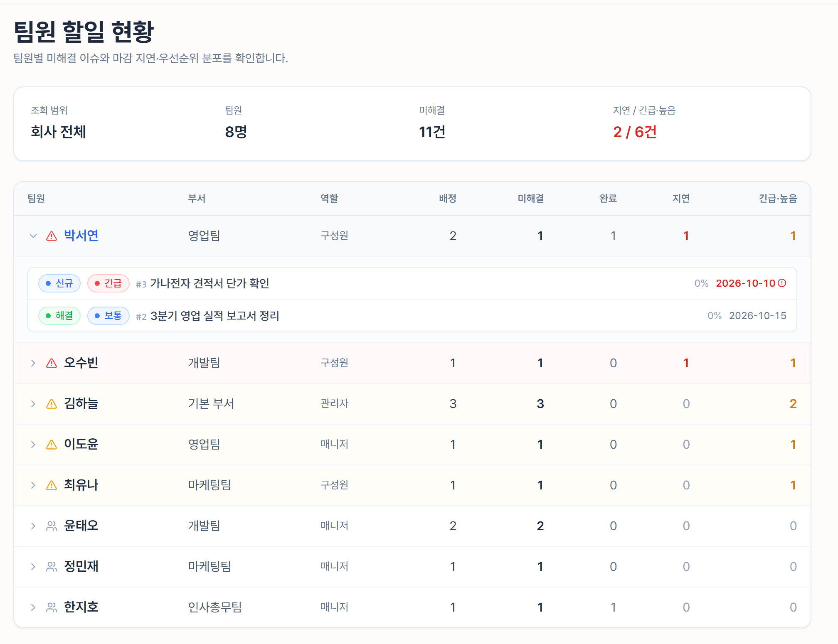
Task: Click the 미해결 column header
Action: tap(531, 199)
